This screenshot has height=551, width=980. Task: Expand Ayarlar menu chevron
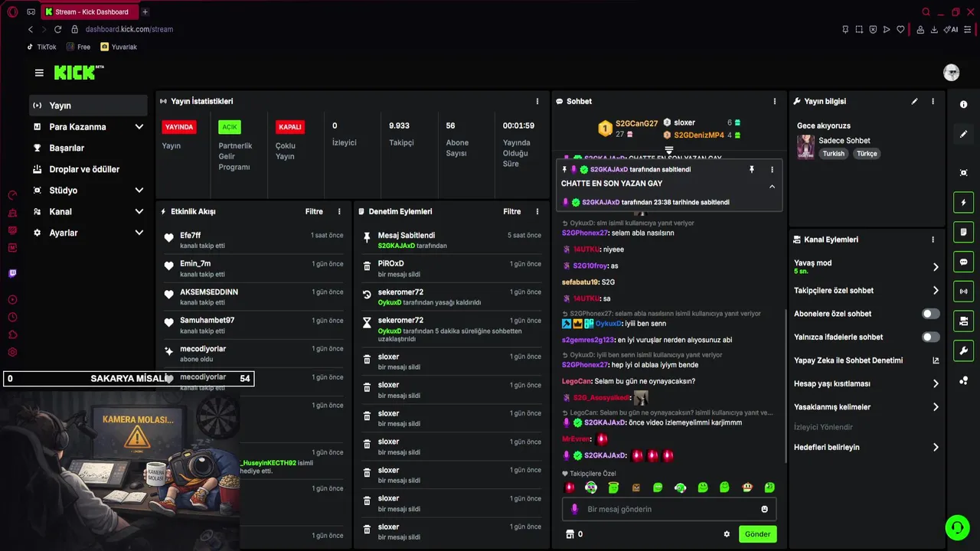coord(139,233)
